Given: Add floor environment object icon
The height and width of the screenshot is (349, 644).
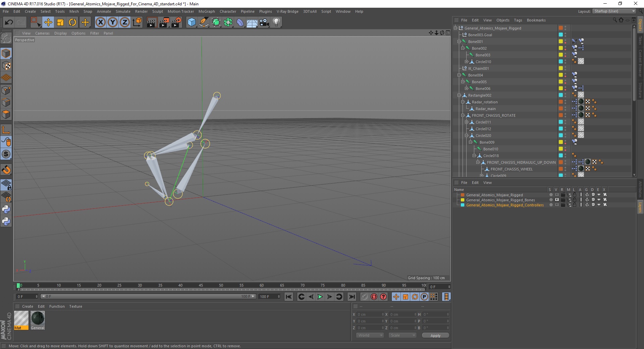Looking at the screenshot, I should 252,22.
